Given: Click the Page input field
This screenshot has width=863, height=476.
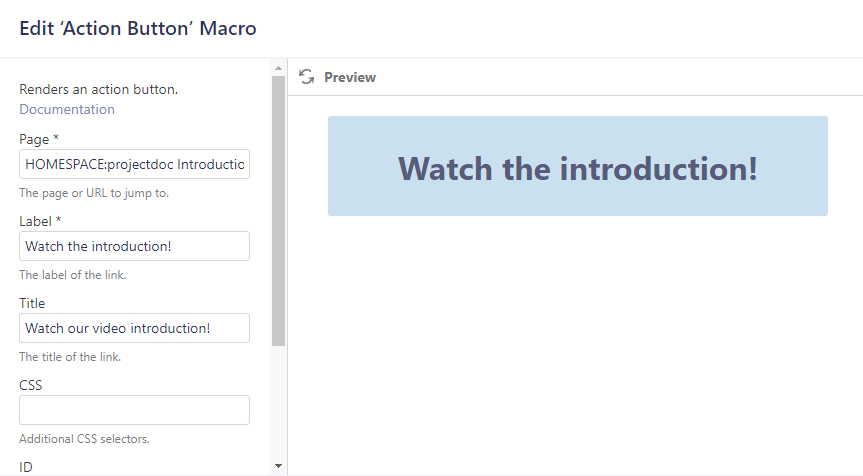Looking at the screenshot, I should point(134,164).
